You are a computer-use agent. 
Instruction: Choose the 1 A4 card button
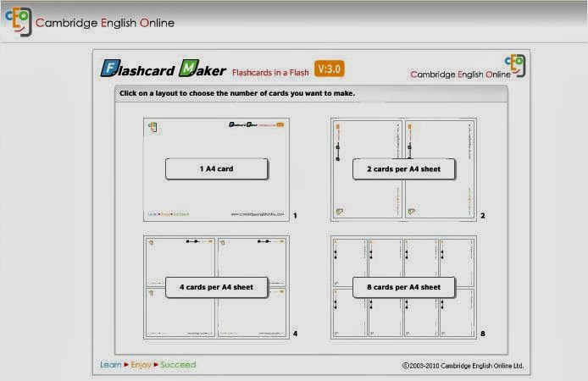click(216, 169)
